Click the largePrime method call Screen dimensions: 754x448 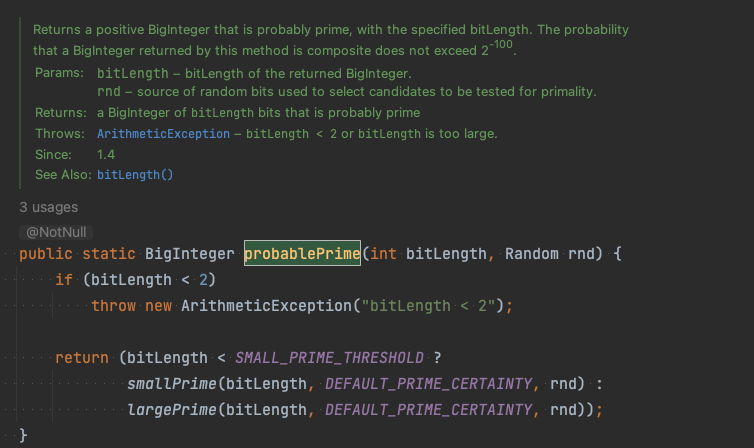[x=172, y=410]
